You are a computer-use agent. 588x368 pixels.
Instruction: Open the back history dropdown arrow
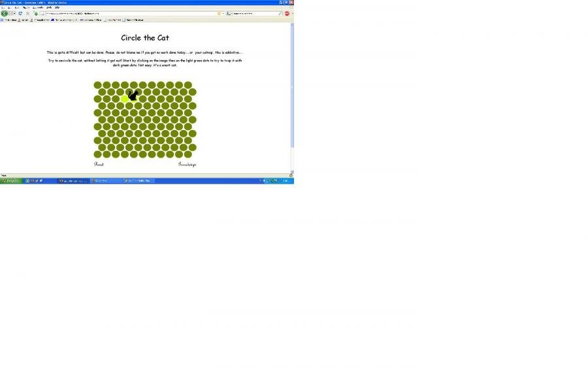[13, 13]
